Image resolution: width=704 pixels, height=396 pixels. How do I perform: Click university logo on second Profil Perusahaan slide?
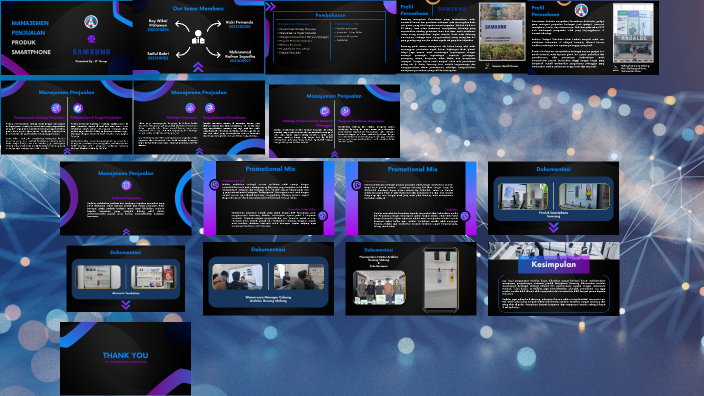581,10
